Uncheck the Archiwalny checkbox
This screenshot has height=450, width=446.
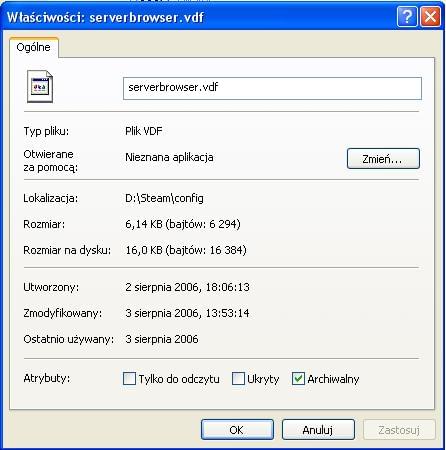click(298, 379)
